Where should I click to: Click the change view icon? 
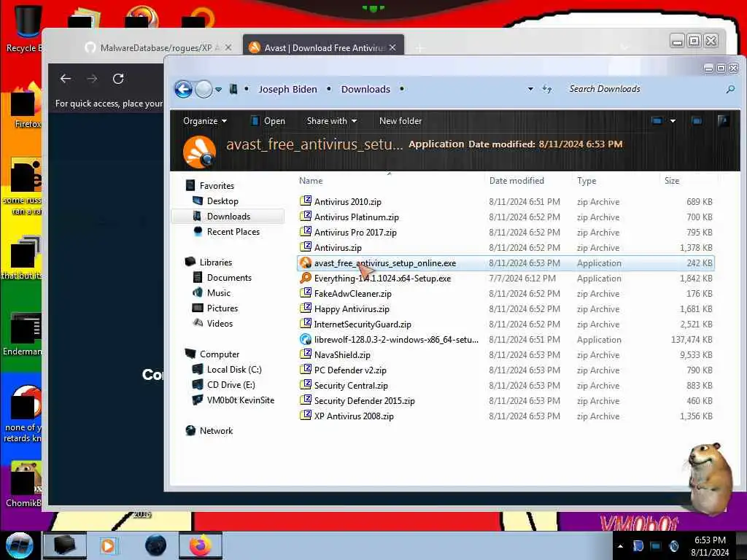click(657, 121)
